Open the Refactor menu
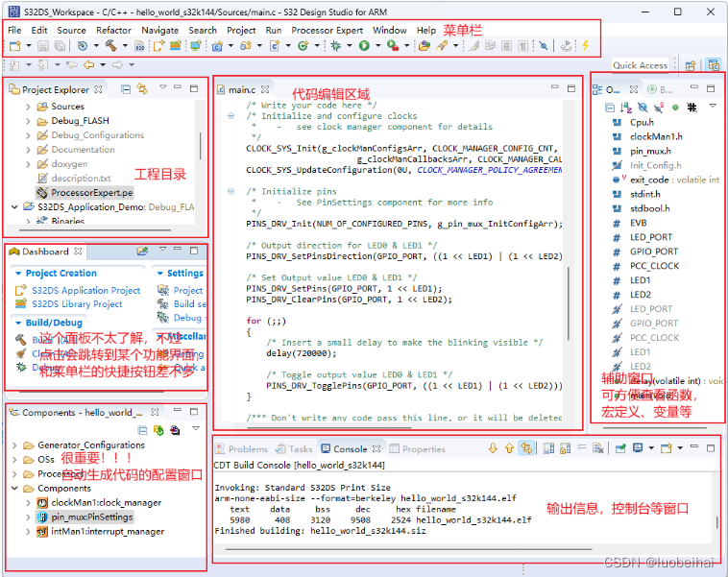 pyautogui.click(x=113, y=30)
